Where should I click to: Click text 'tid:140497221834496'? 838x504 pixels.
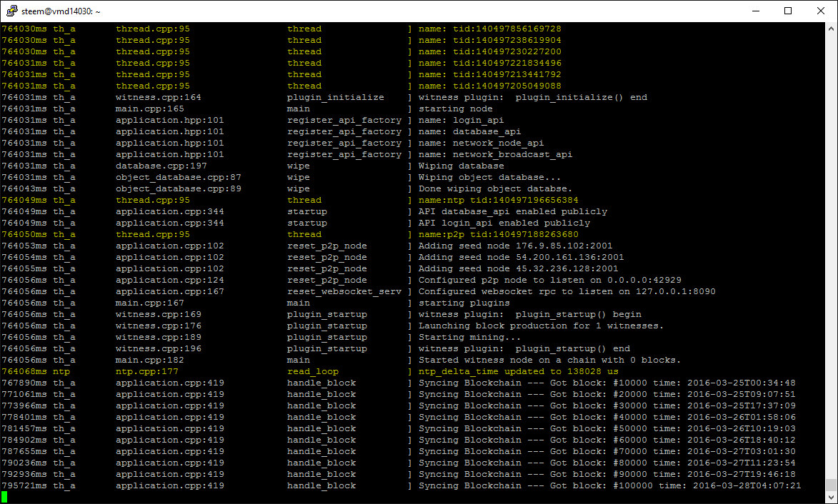[507, 63]
